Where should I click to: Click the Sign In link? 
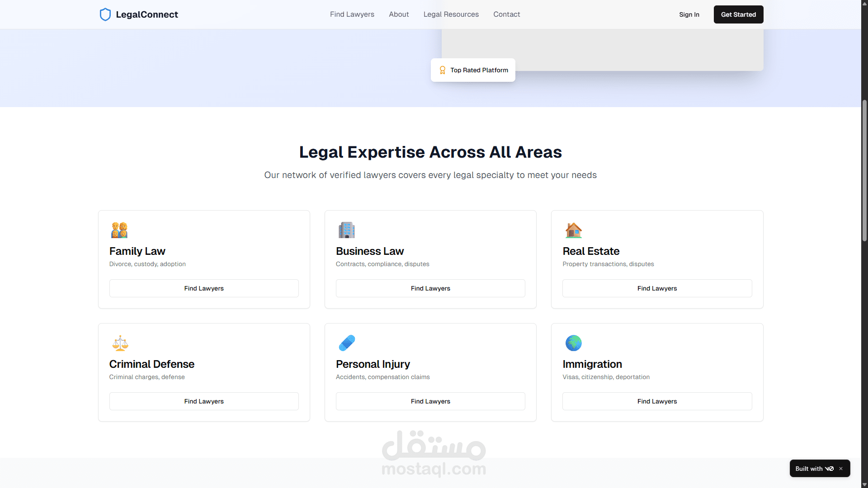(689, 14)
